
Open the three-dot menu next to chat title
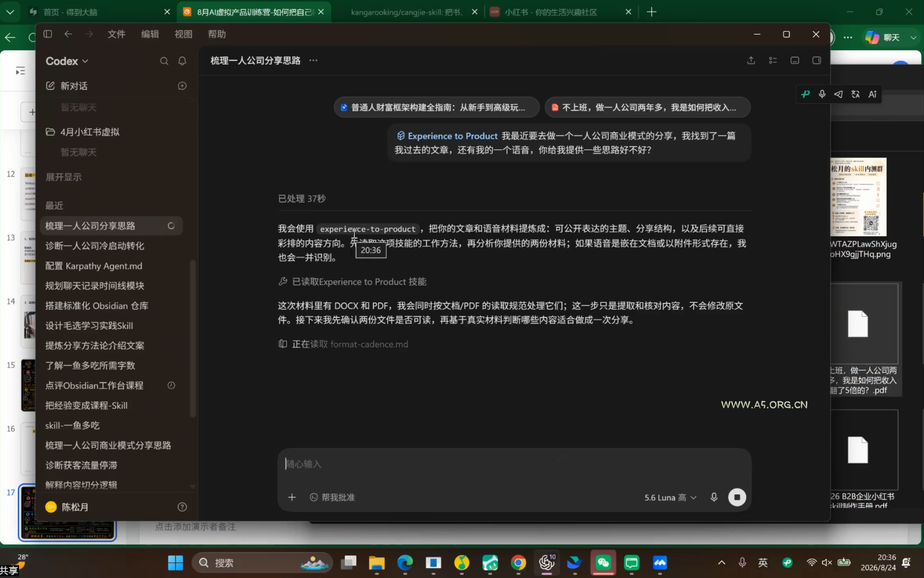tap(313, 61)
